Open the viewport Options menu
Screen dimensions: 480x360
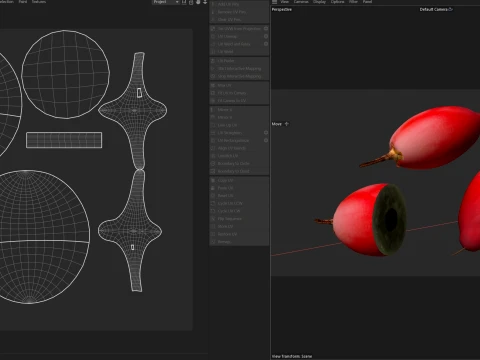[337, 2]
